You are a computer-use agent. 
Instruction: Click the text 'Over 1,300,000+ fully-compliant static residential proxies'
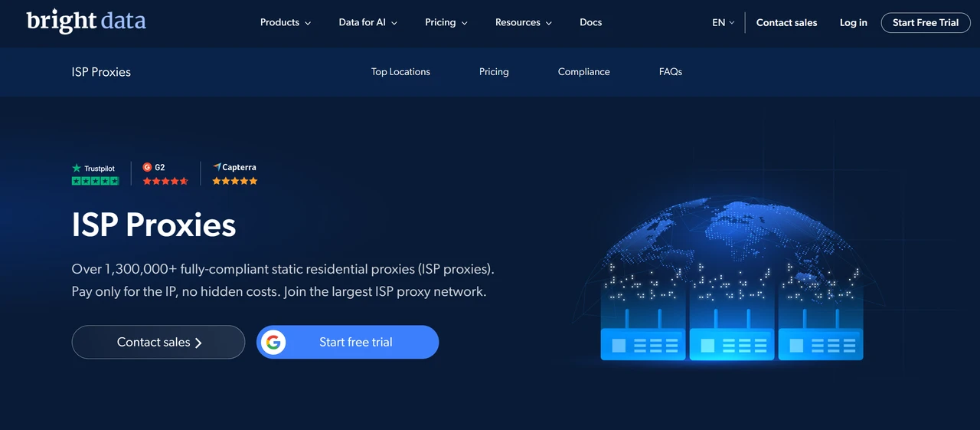coord(243,269)
